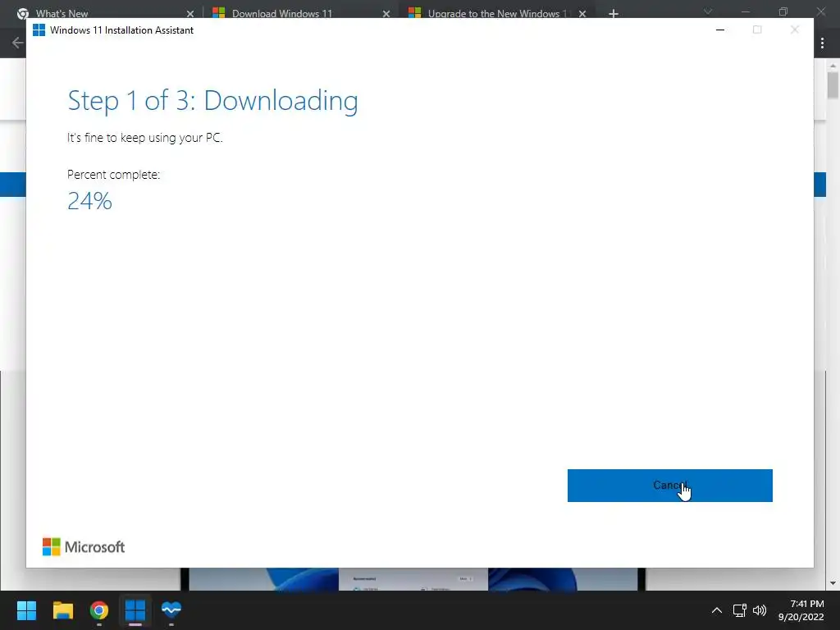Open network settings from the tray
This screenshot has height=630, width=840.
click(740, 610)
